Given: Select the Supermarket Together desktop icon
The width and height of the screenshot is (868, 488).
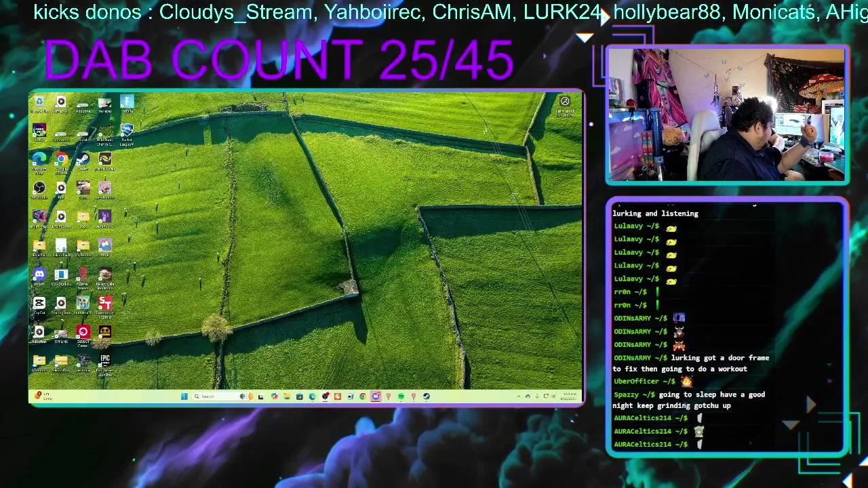Looking at the screenshot, I should click(104, 308).
